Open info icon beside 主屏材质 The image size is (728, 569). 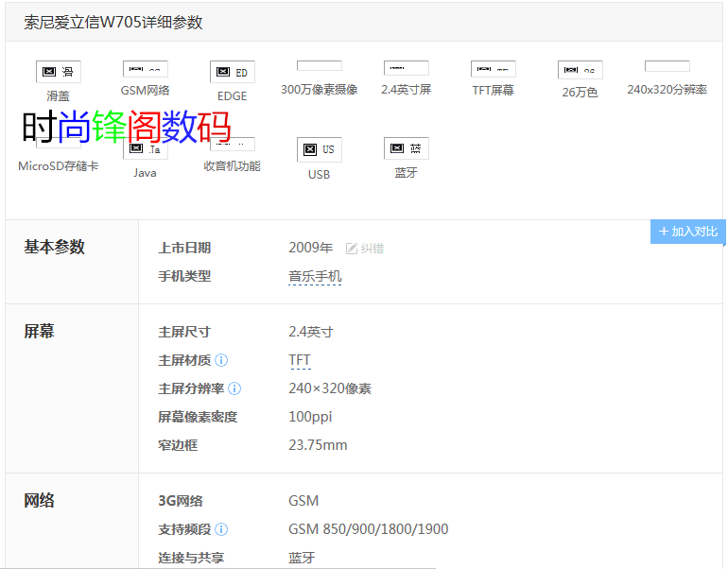click(221, 360)
